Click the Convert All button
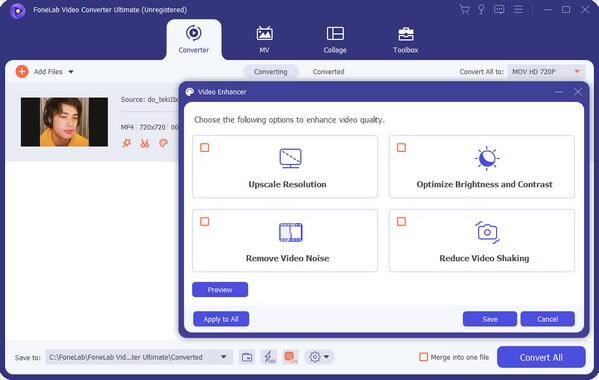 [x=541, y=357]
